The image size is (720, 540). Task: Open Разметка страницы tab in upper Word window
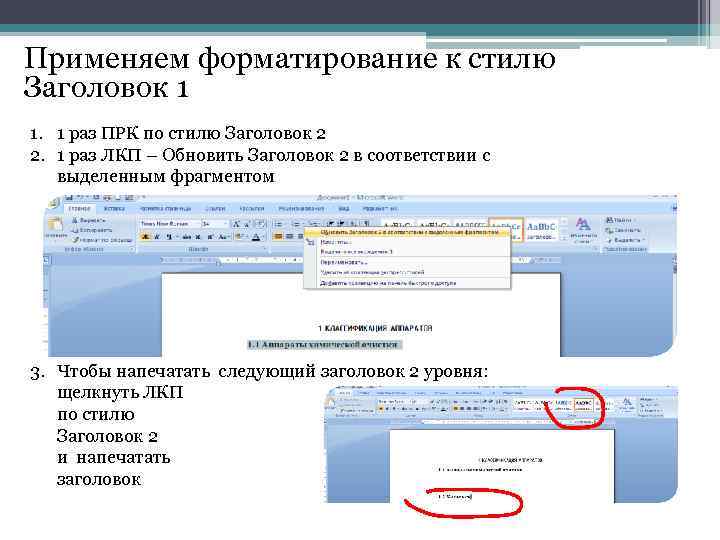(x=165, y=208)
